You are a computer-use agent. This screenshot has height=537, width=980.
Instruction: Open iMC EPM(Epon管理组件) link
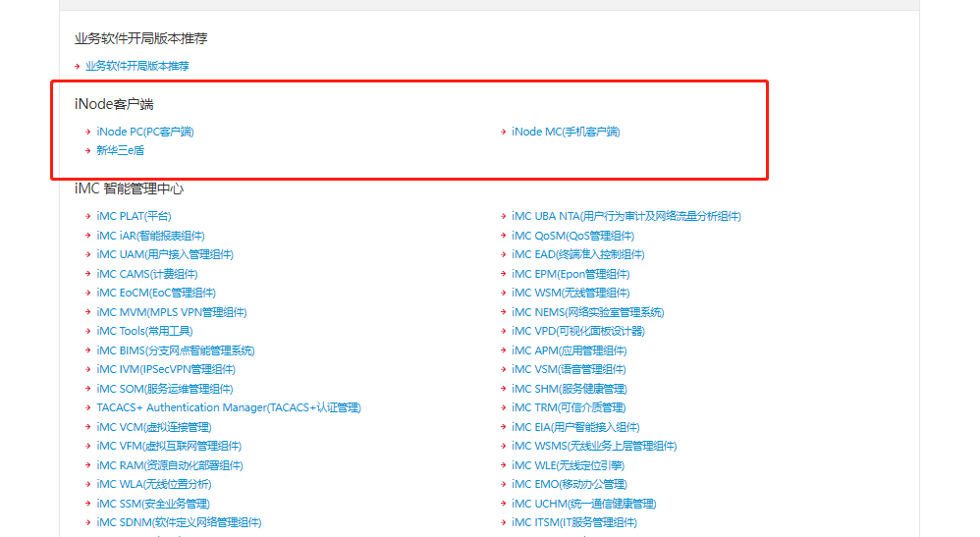click(571, 274)
